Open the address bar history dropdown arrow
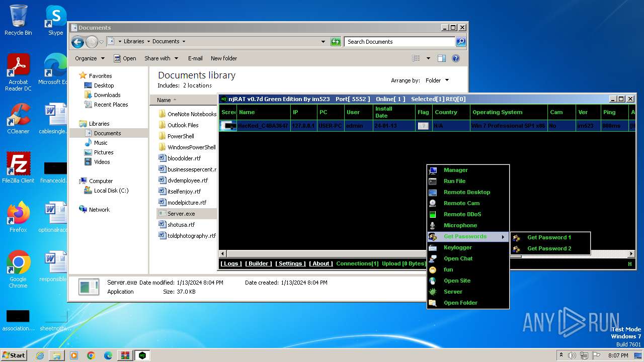This screenshot has height=362, width=644. click(323, 42)
